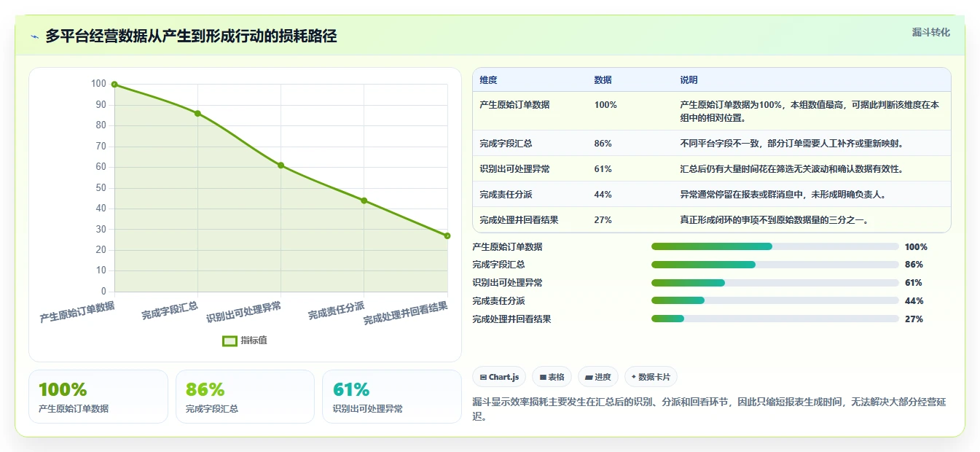Click the summary paragraph starting 漏斗显示效率损耗
980x452 pixels.
click(709, 409)
